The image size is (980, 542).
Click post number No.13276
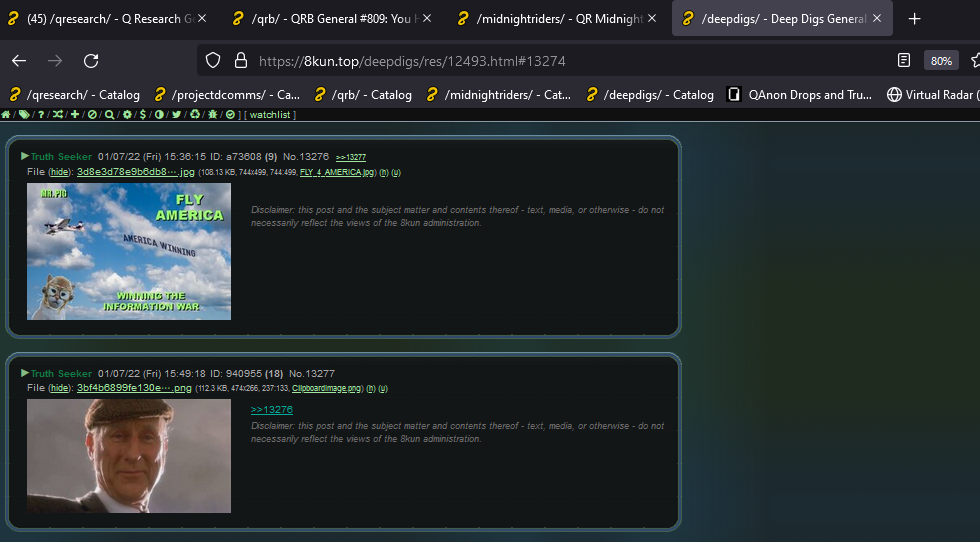coord(306,156)
